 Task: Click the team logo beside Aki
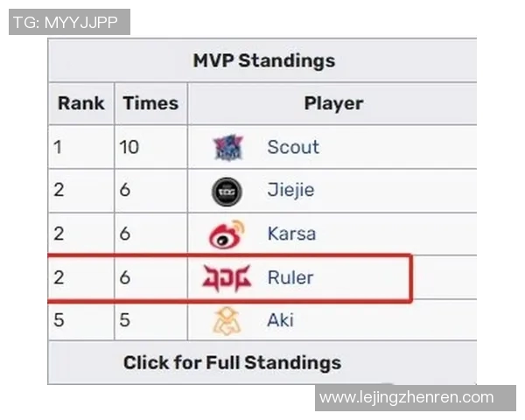pyautogui.click(x=227, y=321)
